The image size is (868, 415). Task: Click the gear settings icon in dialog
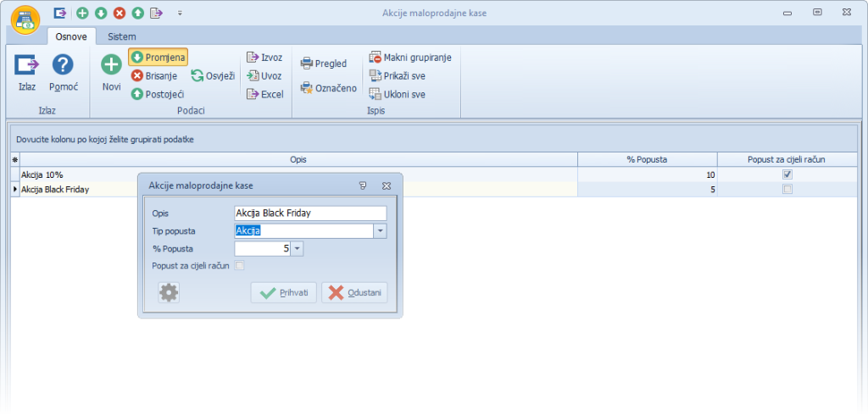(169, 293)
